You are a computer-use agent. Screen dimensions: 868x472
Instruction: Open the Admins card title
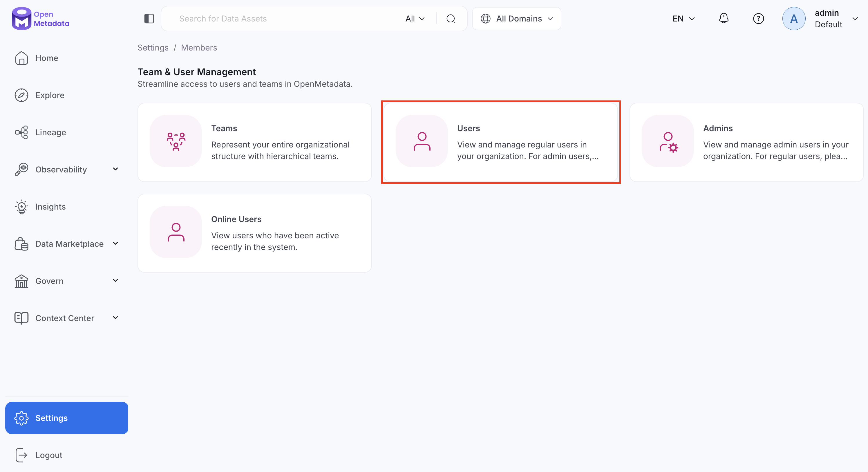(718, 129)
